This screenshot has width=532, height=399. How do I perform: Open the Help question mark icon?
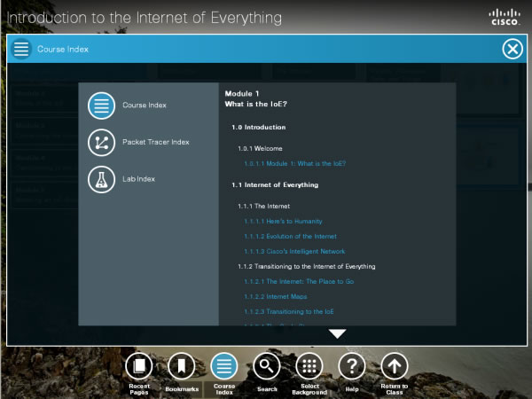[x=352, y=365]
